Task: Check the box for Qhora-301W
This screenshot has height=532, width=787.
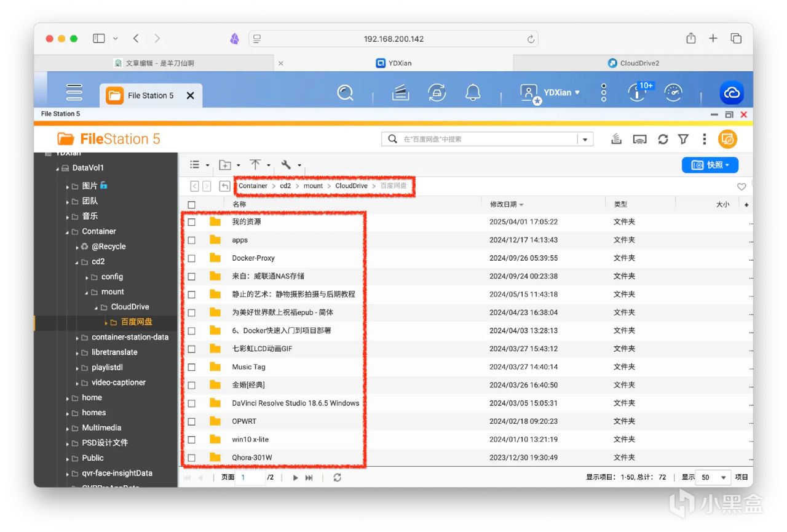Action: click(192, 458)
